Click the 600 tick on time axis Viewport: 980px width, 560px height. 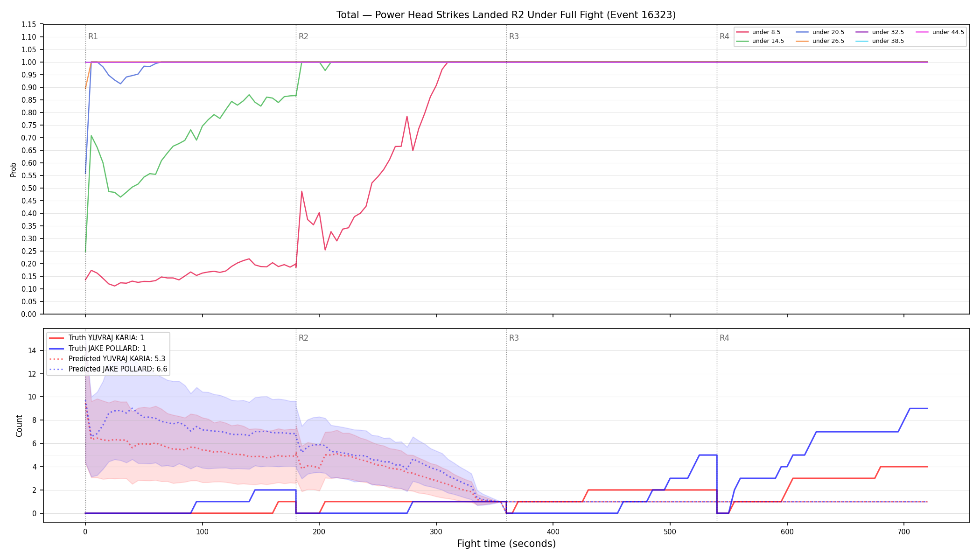click(x=787, y=532)
